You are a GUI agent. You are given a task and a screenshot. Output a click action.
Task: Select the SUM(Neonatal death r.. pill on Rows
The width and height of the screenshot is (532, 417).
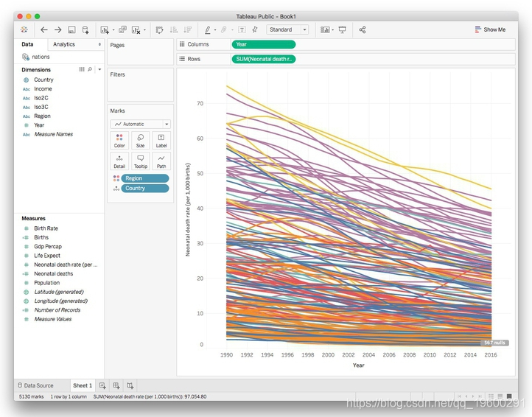[264, 59]
